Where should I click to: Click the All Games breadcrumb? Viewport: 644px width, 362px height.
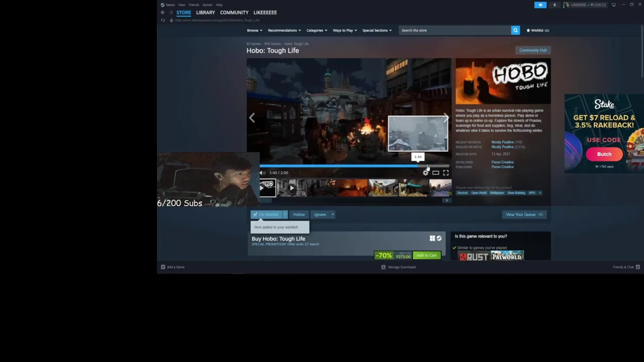point(254,44)
